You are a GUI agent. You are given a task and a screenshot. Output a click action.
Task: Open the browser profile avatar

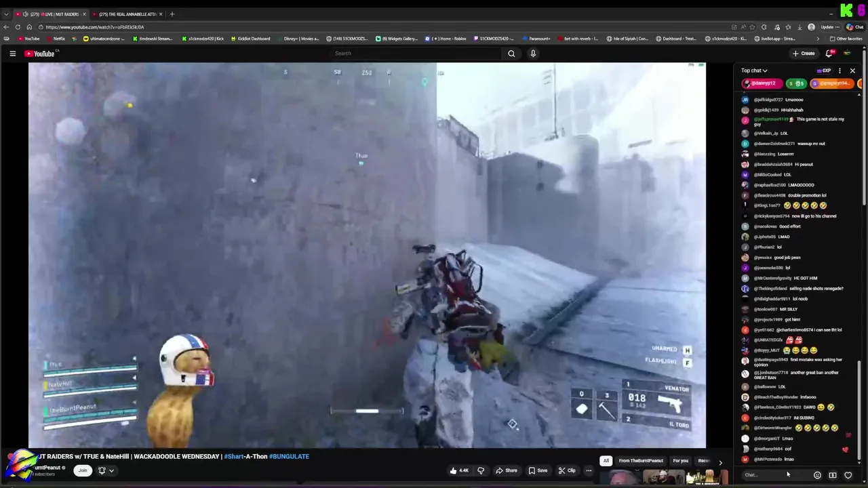[x=812, y=27]
